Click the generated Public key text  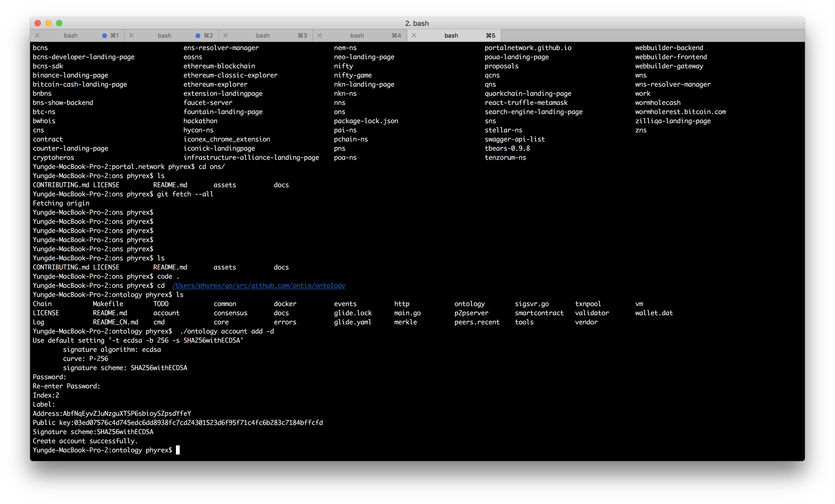pyautogui.click(x=198, y=423)
